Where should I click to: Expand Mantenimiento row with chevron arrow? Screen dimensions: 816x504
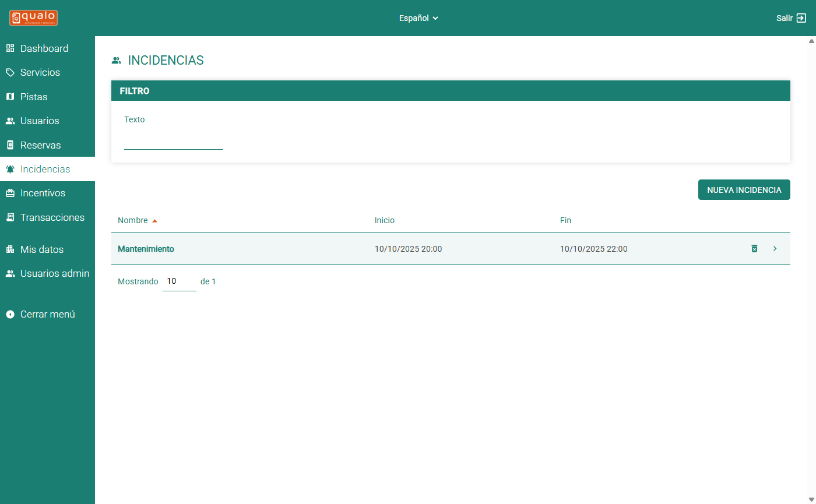point(775,249)
